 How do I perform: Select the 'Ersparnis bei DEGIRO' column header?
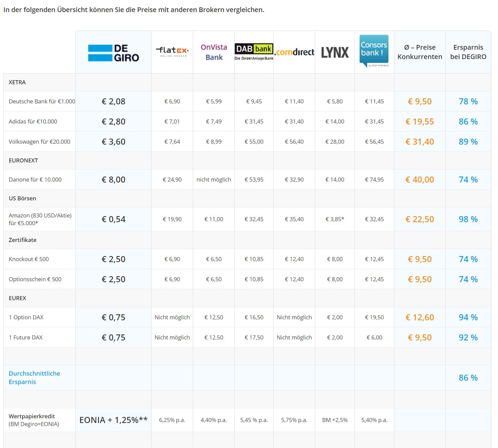[x=468, y=52]
